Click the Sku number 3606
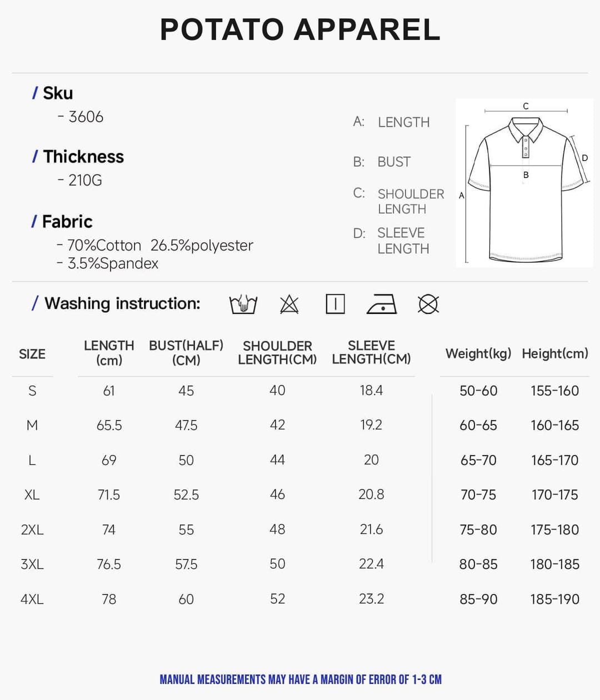The height and width of the screenshot is (700, 600). 86,117
